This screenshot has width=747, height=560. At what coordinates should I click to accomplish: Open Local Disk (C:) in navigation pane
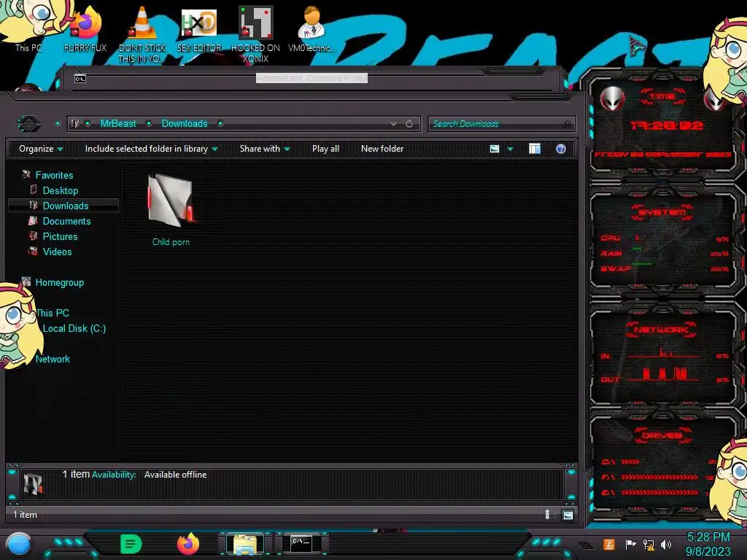(x=74, y=328)
